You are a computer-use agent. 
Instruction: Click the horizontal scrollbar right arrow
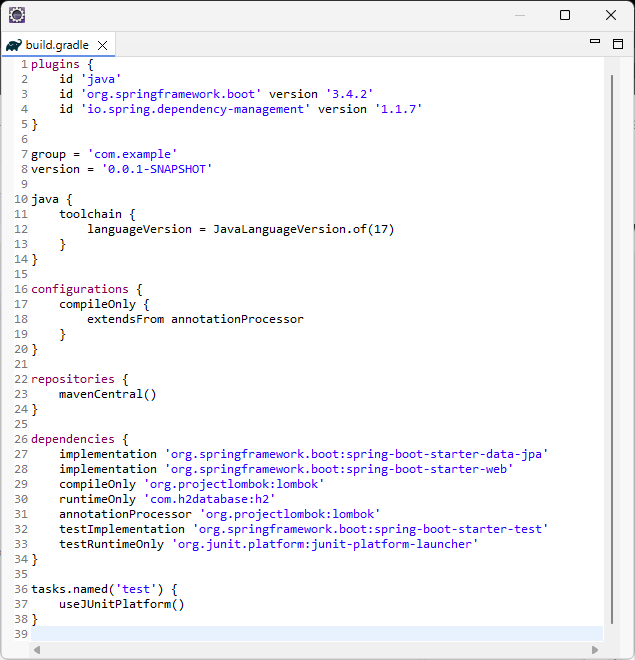595,650
